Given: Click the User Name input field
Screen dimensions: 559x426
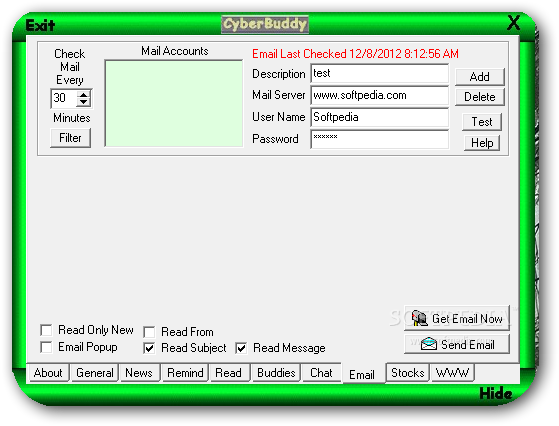Looking at the screenshot, I should (x=380, y=117).
